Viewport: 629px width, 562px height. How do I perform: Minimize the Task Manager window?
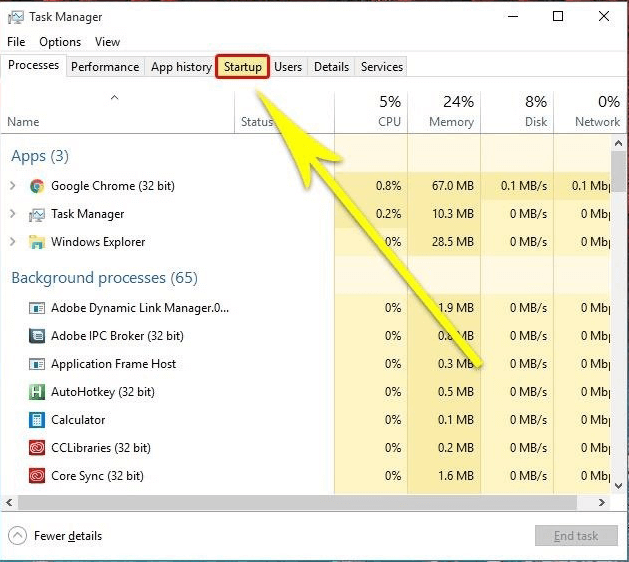point(513,16)
